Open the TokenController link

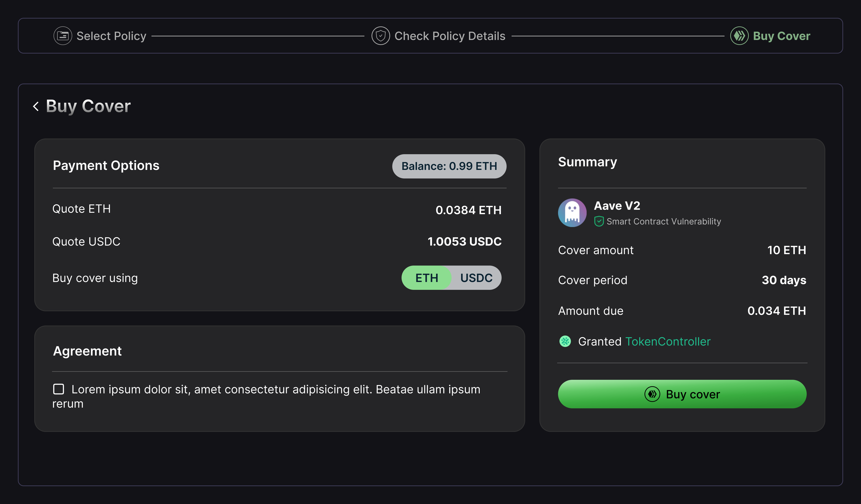point(668,341)
